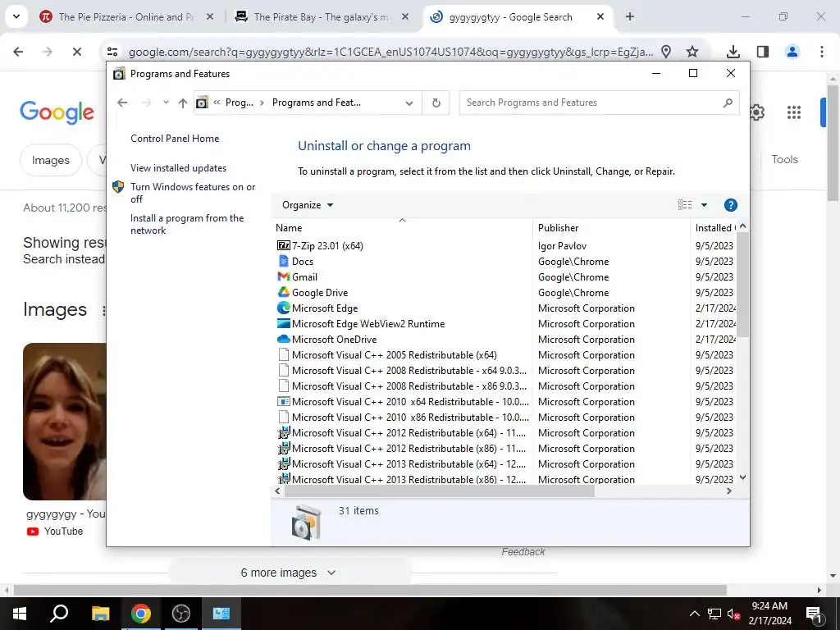840x630 pixels.
Task: Sort list by Name column header
Action: 402,228
